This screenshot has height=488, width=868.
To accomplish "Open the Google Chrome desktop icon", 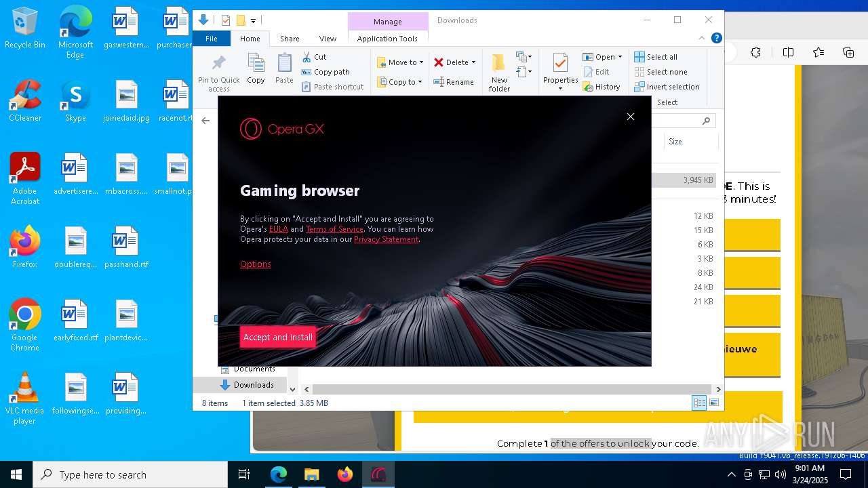I will 25,325.
